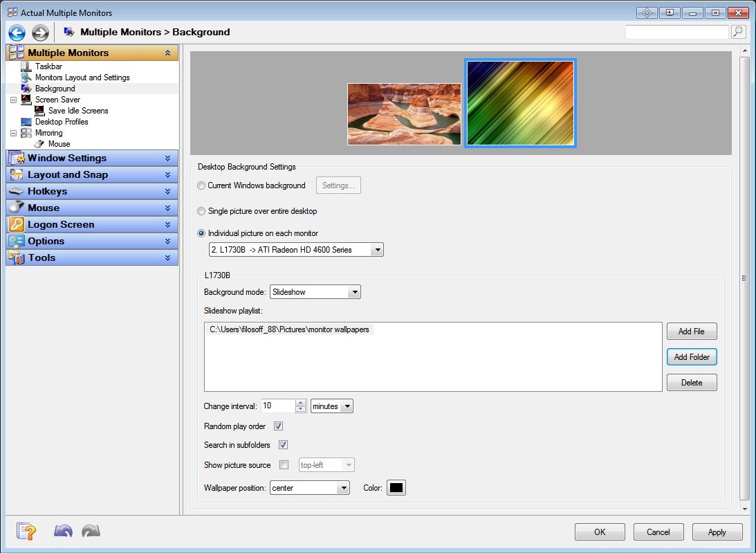
Task: Open the Wallpaper position dropdown
Action: (310, 488)
